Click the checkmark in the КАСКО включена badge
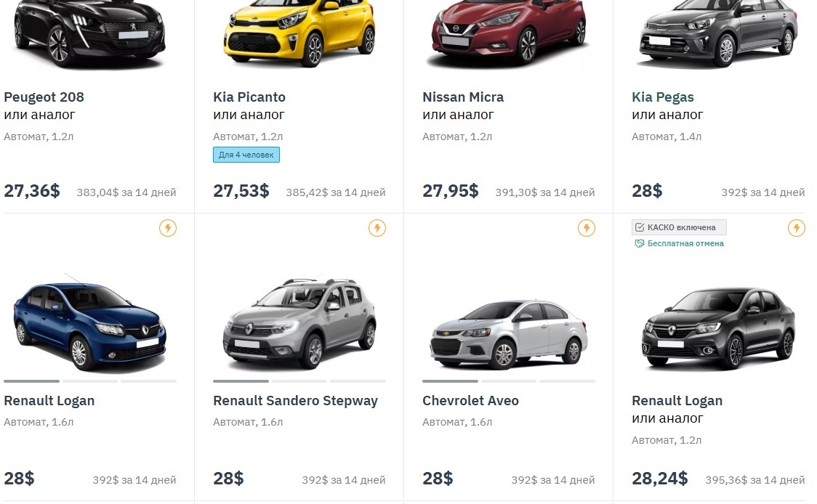Viewport: 817px width, 504px height. (639, 227)
